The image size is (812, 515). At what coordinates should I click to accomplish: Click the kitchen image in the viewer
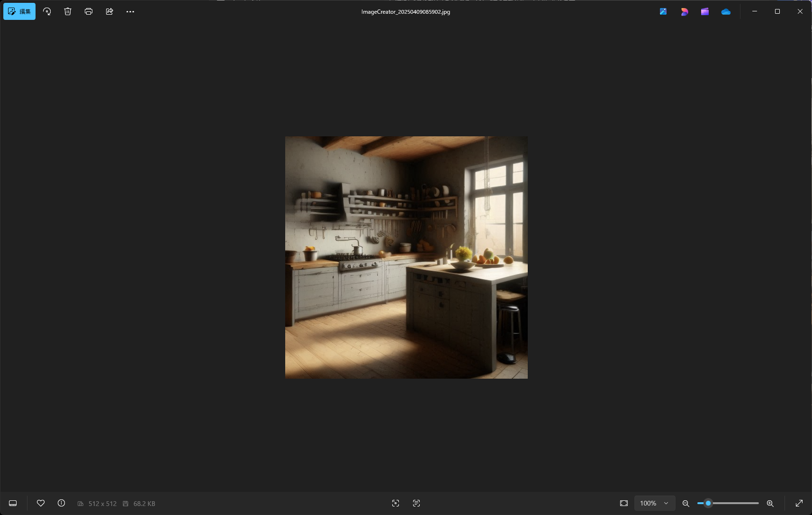(406, 257)
